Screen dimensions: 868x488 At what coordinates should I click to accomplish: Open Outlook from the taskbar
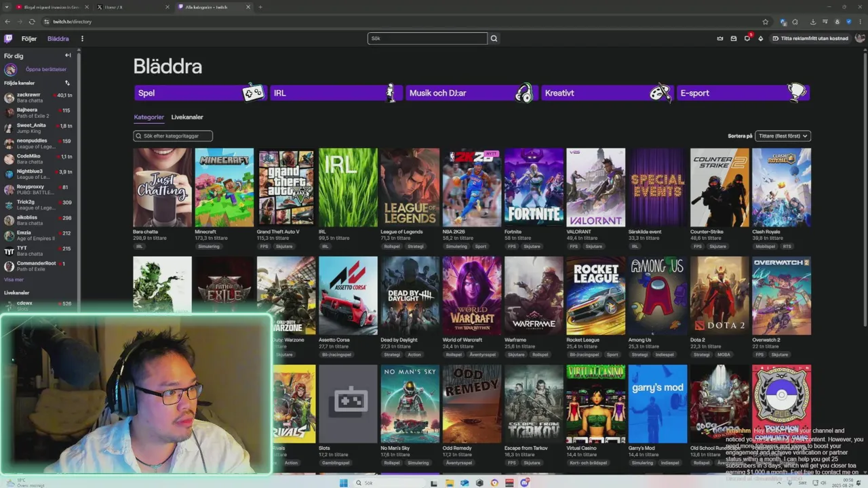coord(465,483)
